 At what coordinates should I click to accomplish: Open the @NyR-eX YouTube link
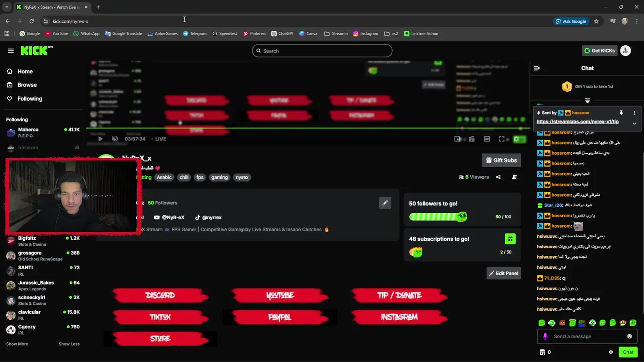[170, 217]
